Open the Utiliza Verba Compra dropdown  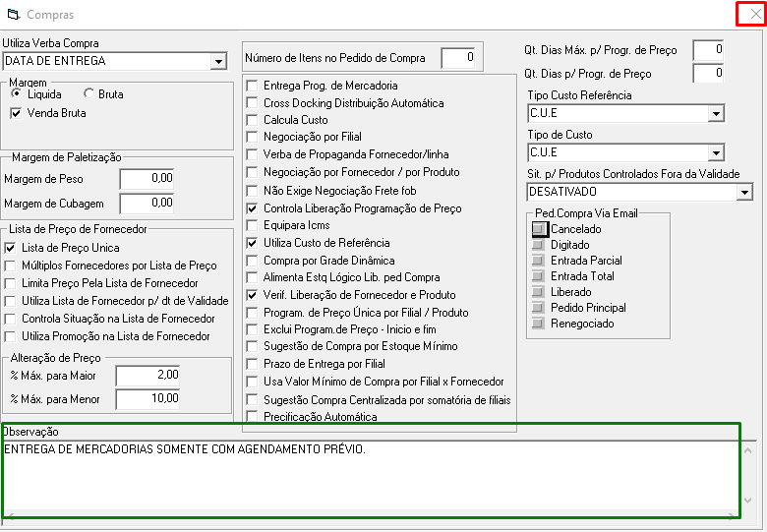click(218, 62)
